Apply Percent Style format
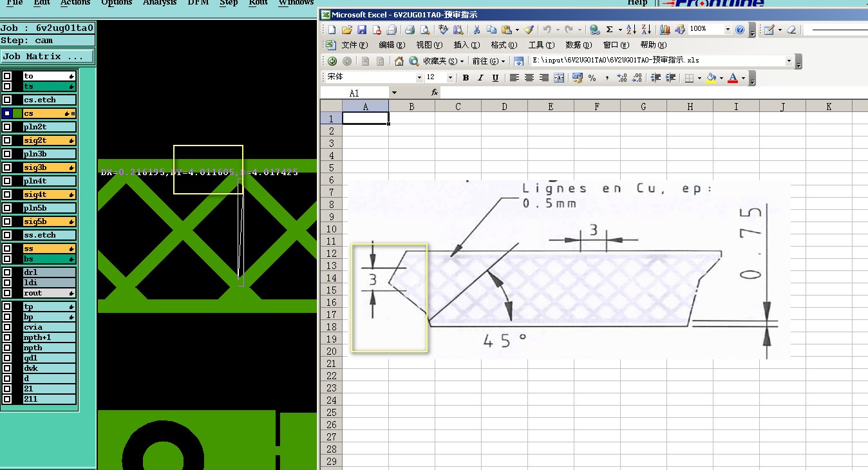Viewport: 868px width, 470px height. tap(592, 78)
